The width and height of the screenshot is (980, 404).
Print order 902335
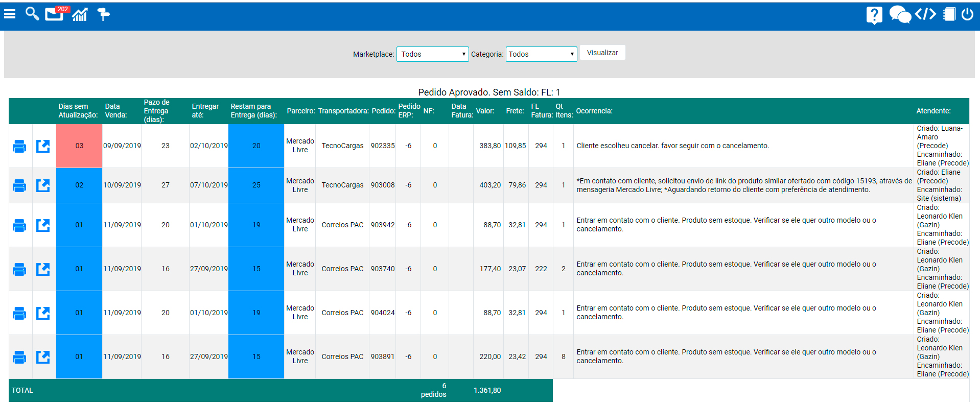click(19, 146)
